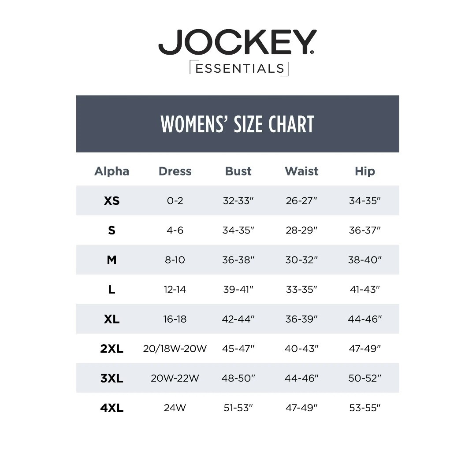Select the 2XL size label
The image size is (476, 453).
(112, 349)
